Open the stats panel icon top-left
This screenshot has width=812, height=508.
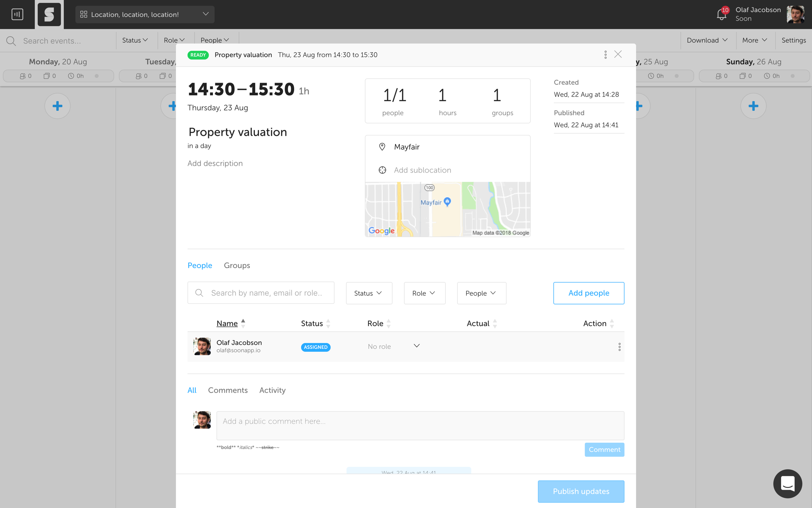point(17,14)
